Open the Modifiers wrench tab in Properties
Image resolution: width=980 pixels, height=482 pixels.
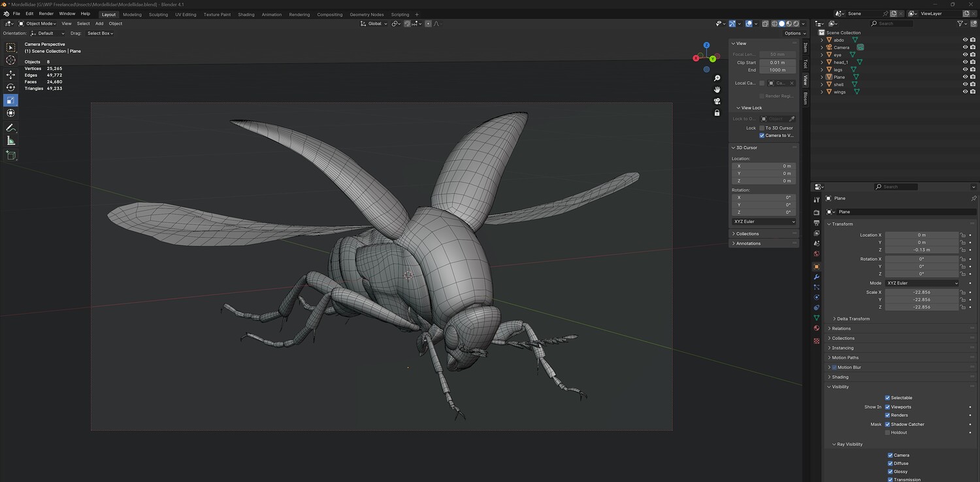(x=816, y=277)
